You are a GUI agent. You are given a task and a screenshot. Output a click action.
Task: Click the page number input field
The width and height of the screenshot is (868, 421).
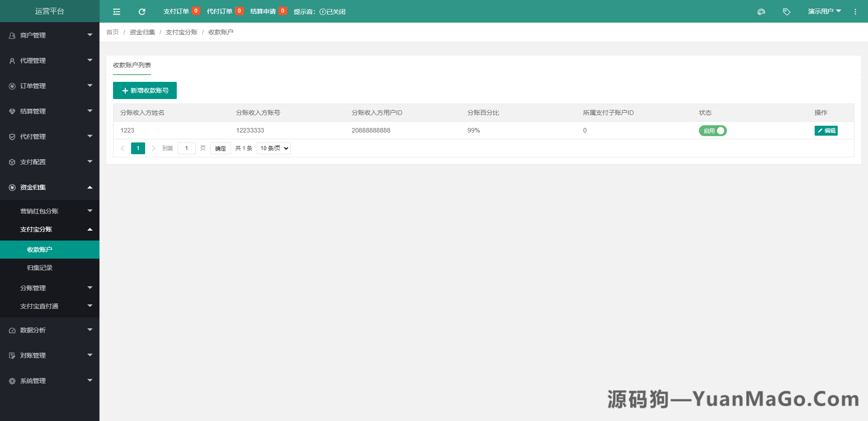click(x=187, y=148)
